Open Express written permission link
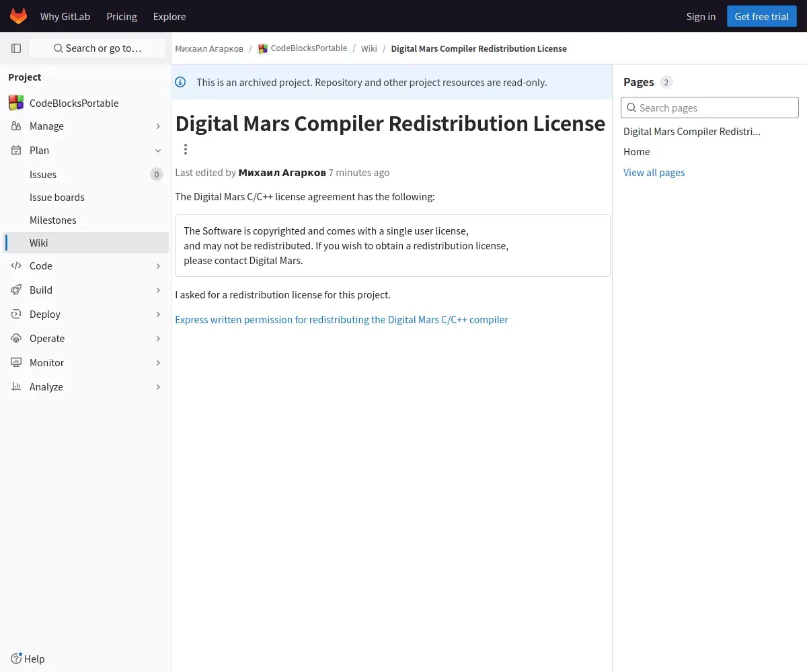807x672 pixels. (342, 319)
